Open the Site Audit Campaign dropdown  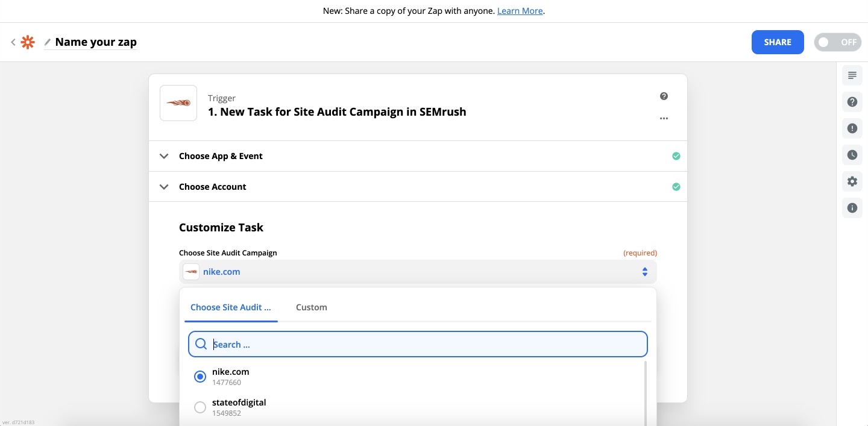[418, 272]
